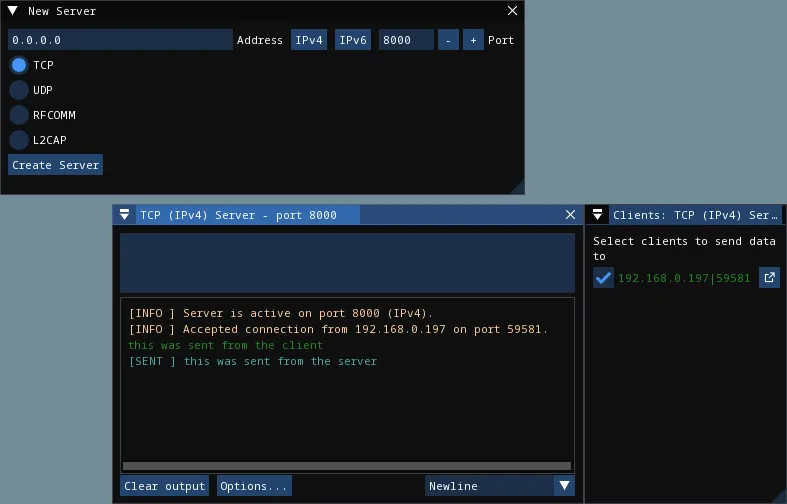Click the 'Accepted connection from 192.168.0.197' log line
Image resolution: width=787 pixels, height=504 pixels.
(338, 329)
